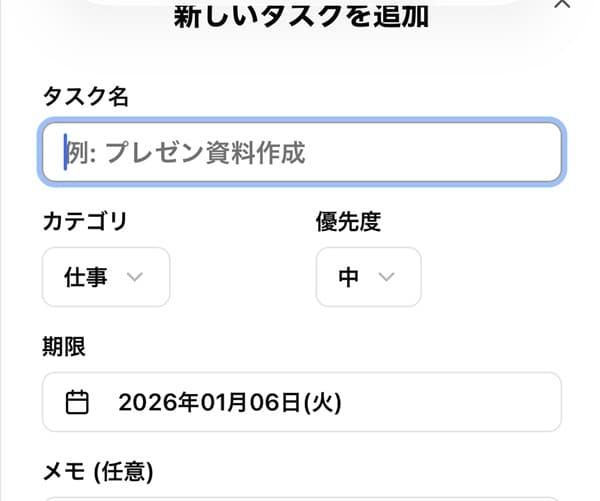600x501 pixels.
Task: Click the chevron arrow beside 仕事
Action: [136, 277]
